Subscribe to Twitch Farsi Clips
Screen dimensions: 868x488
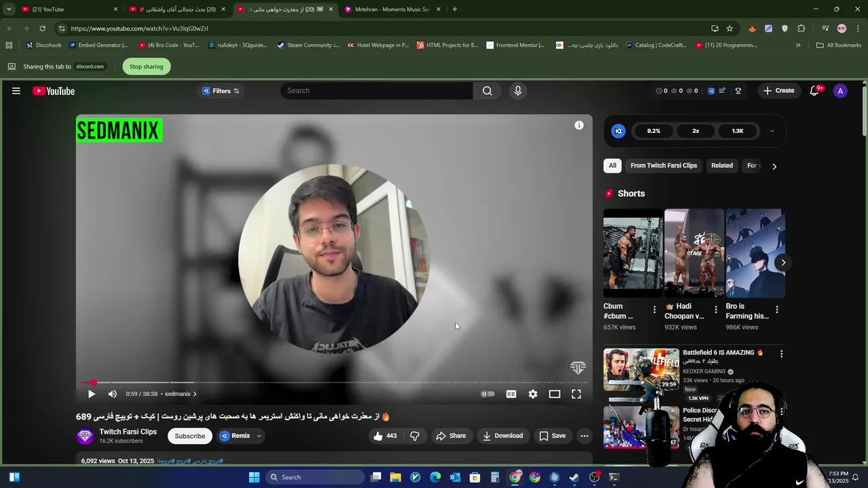[190, 436]
